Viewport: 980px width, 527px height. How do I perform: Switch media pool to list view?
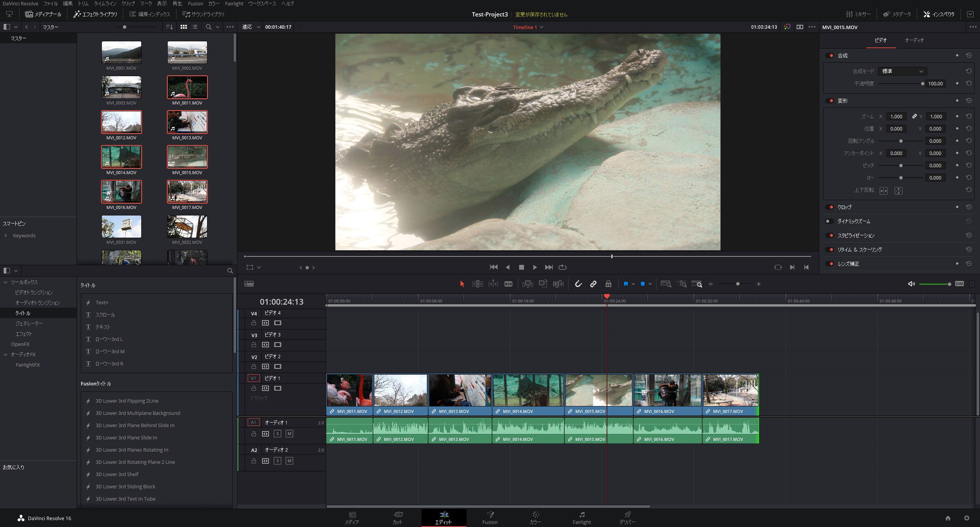(x=194, y=27)
